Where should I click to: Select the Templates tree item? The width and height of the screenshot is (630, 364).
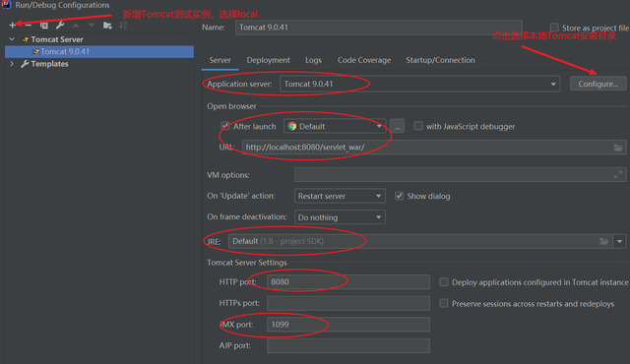49,64
